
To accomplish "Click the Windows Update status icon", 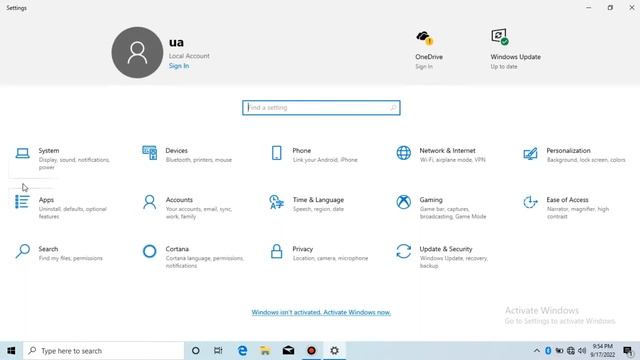I will pyautogui.click(x=500, y=37).
